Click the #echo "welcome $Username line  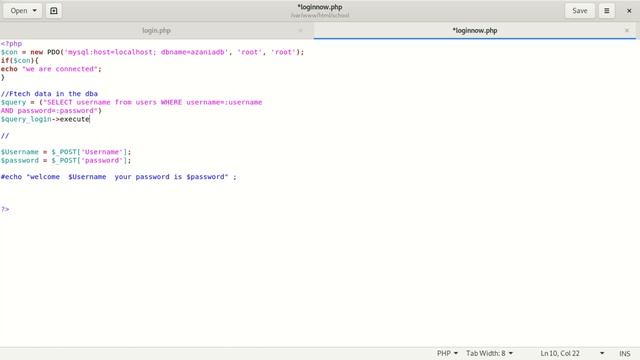click(118, 177)
